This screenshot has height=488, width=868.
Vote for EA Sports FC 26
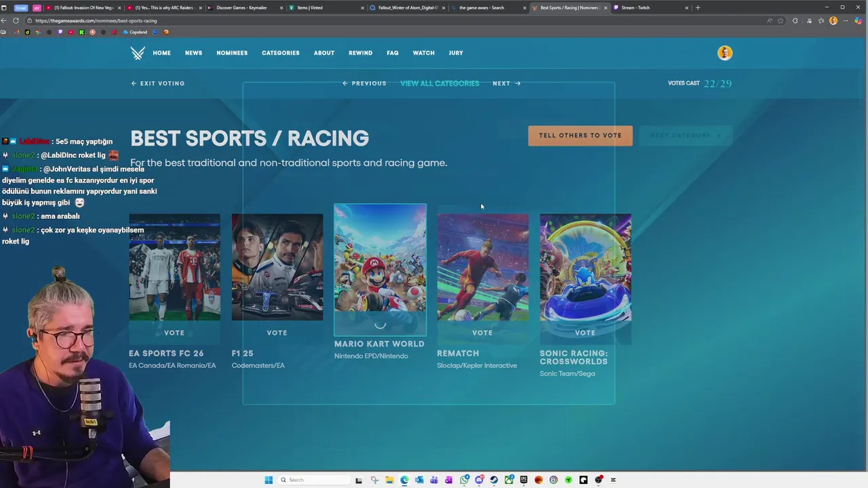(174, 333)
